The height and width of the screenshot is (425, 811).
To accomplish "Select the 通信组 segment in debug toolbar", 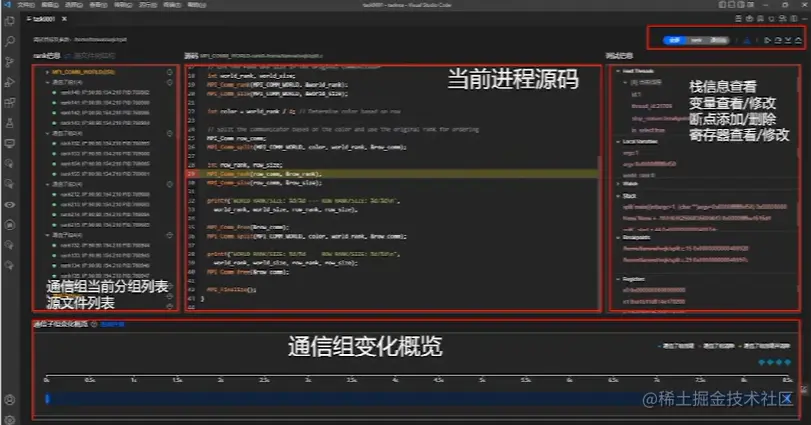I will [718, 40].
